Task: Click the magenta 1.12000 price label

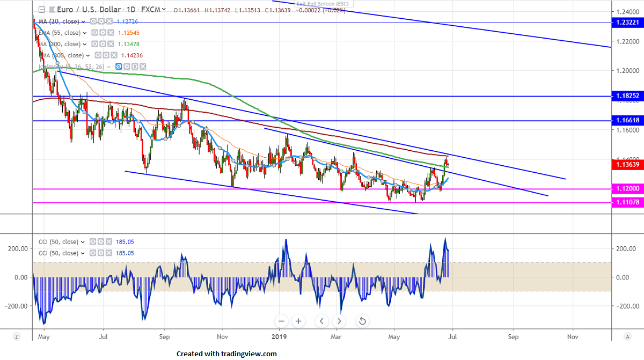Action: 627,188
